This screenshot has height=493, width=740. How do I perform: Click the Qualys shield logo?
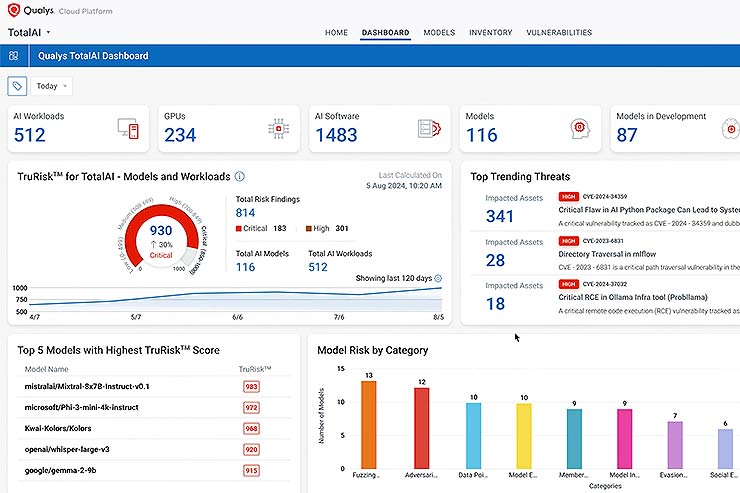point(14,11)
